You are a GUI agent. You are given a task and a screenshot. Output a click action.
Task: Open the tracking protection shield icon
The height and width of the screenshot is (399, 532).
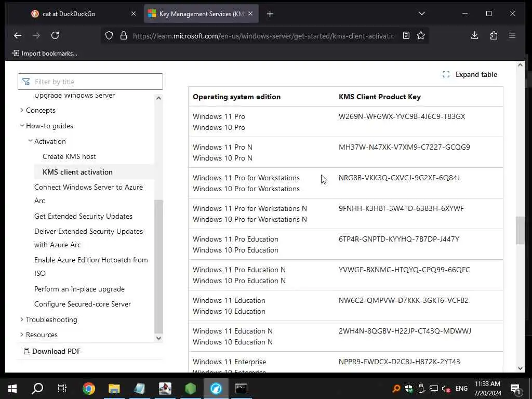click(x=109, y=35)
